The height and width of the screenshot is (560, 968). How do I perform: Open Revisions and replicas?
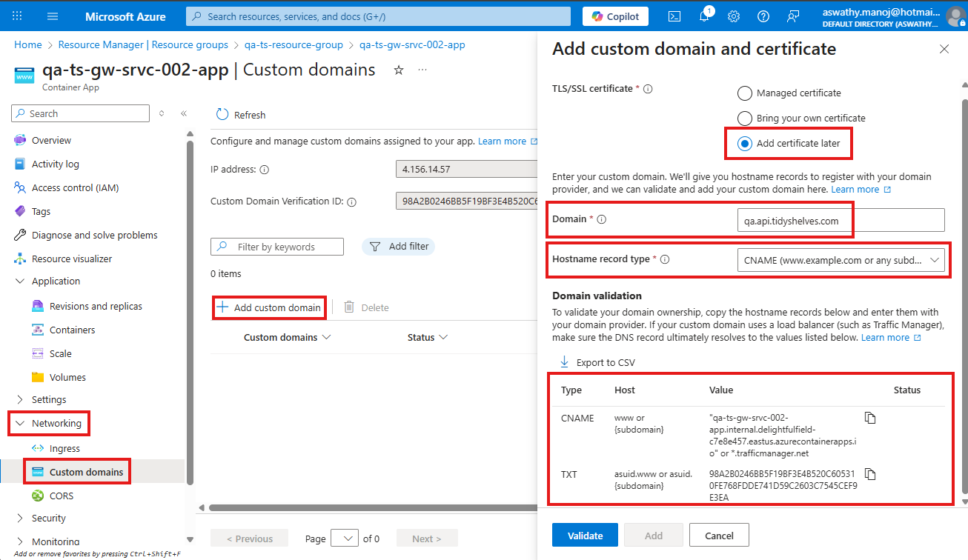click(x=96, y=307)
